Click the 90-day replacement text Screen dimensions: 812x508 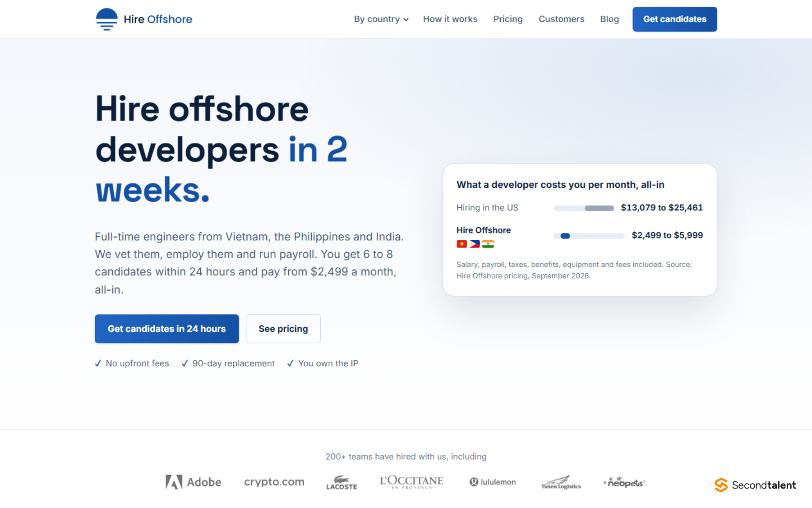pos(233,364)
